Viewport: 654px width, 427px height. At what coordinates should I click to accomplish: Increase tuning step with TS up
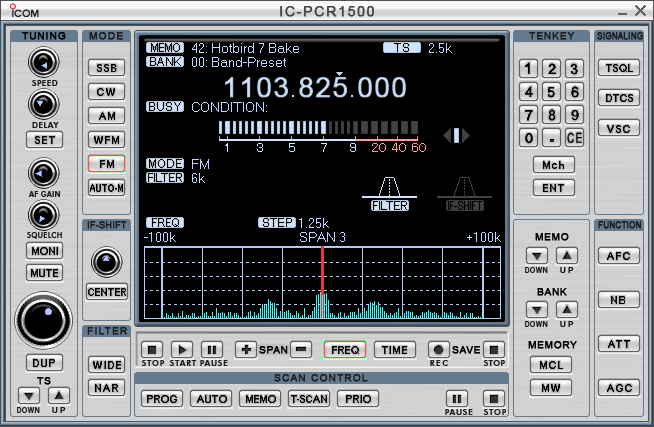pos(59,396)
